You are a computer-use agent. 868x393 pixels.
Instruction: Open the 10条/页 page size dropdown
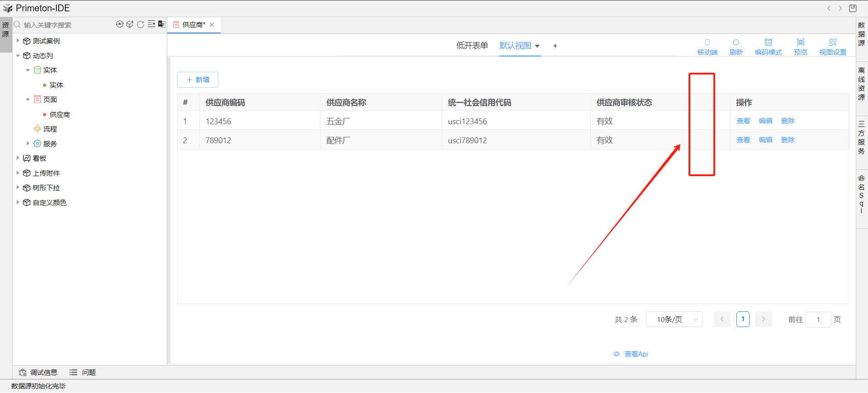[x=674, y=319]
